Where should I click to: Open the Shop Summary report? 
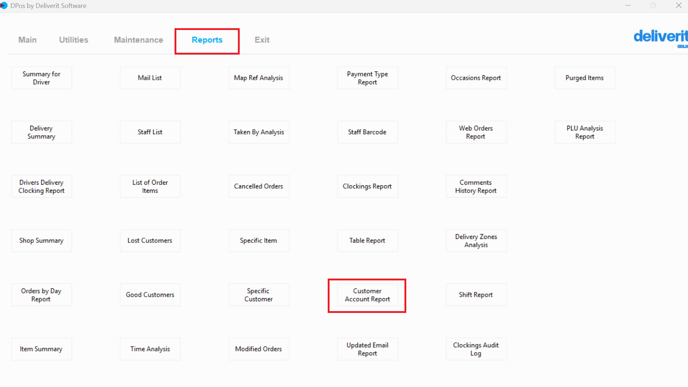[x=41, y=240]
